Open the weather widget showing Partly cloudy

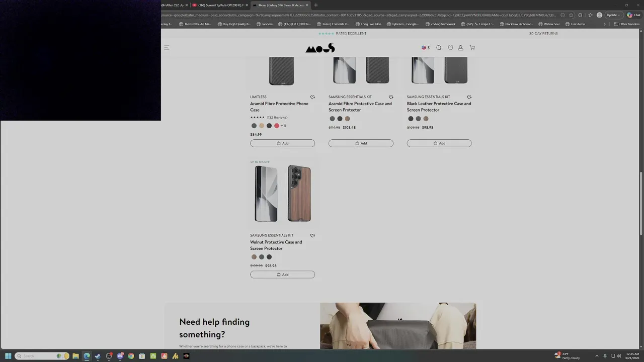pyautogui.click(x=567, y=356)
